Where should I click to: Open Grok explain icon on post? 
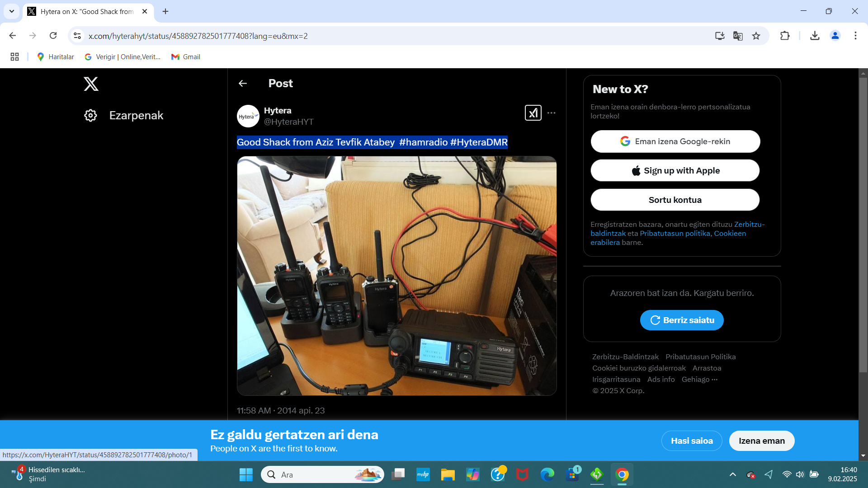(x=533, y=113)
